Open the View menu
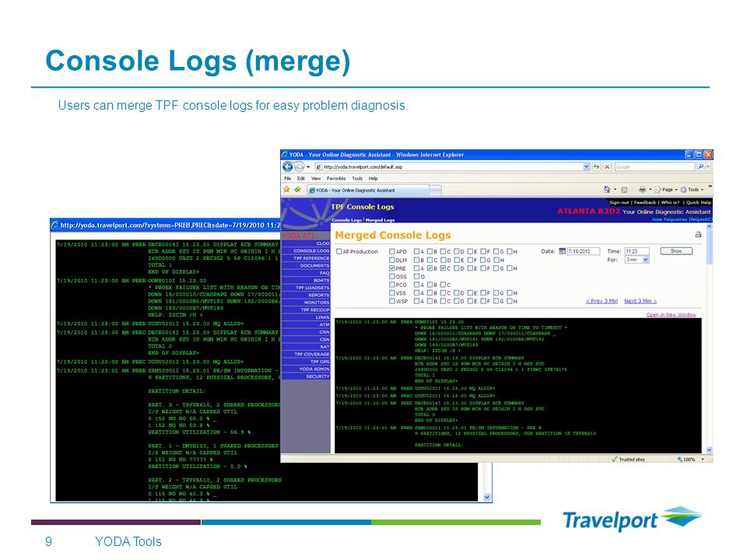The height and width of the screenshot is (560, 747). (x=316, y=178)
